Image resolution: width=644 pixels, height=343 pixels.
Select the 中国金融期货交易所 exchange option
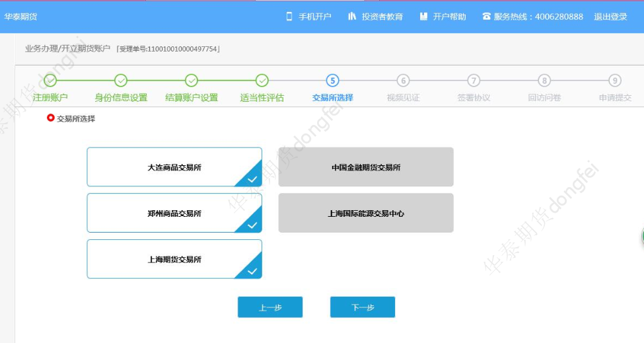point(366,167)
